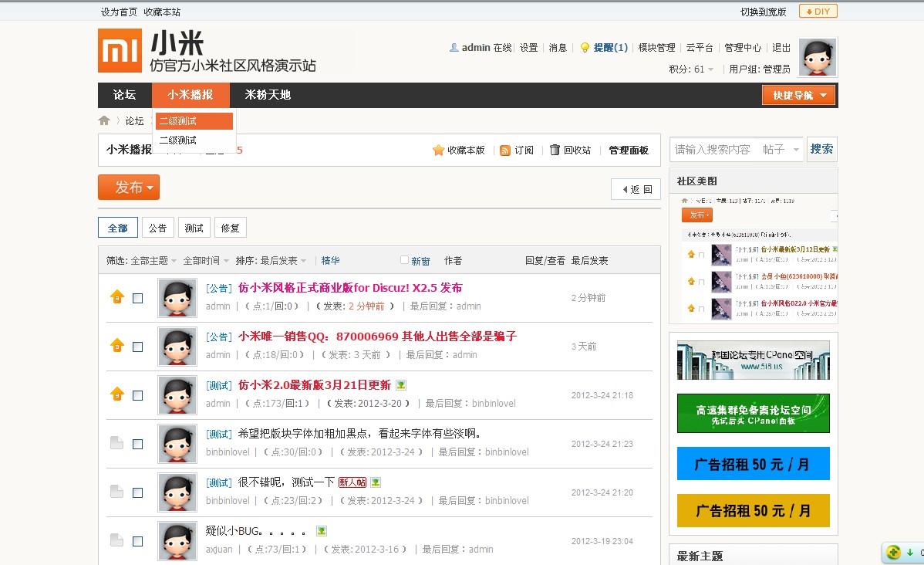This screenshot has height=565, width=924.
Task: Click the 回收站 trash bin icon
Action: tap(555, 150)
